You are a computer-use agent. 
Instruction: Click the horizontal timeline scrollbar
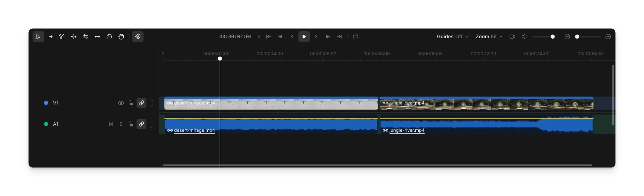[377, 165]
